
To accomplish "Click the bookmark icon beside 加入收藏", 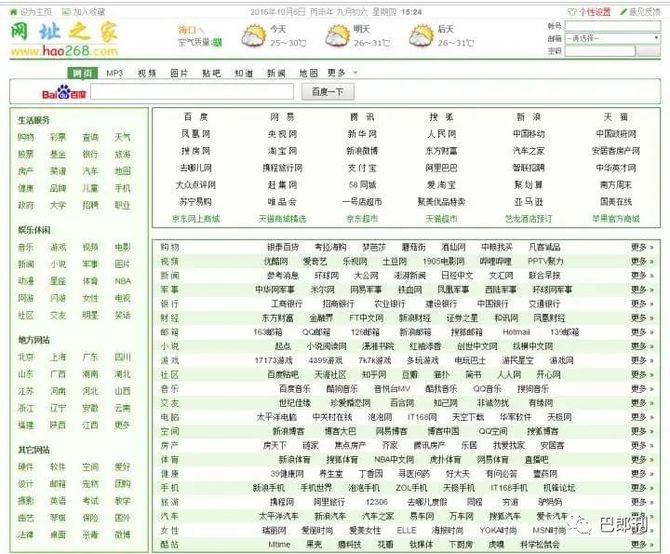I will pyautogui.click(x=66, y=12).
